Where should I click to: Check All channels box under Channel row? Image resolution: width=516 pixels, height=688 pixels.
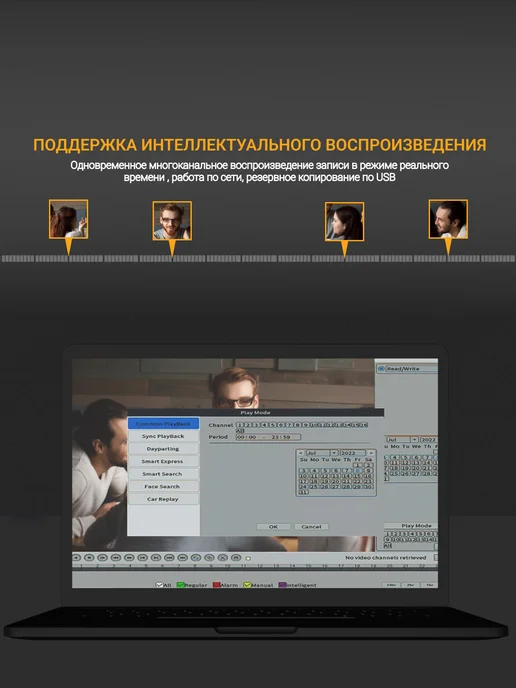tap(240, 431)
